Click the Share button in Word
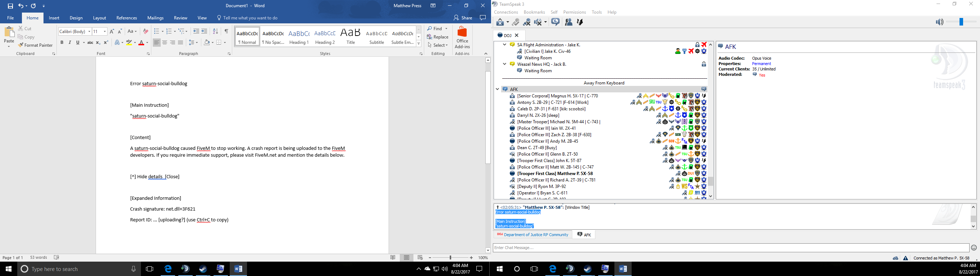Viewport: 980px width, 276px height. coord(463,18)
